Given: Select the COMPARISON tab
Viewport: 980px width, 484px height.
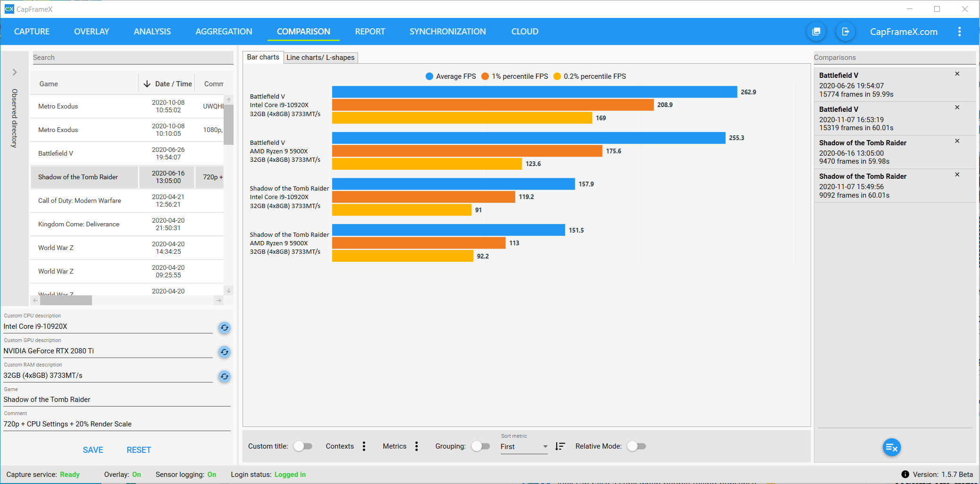Looking at the screenshot, I should [303, 32].
